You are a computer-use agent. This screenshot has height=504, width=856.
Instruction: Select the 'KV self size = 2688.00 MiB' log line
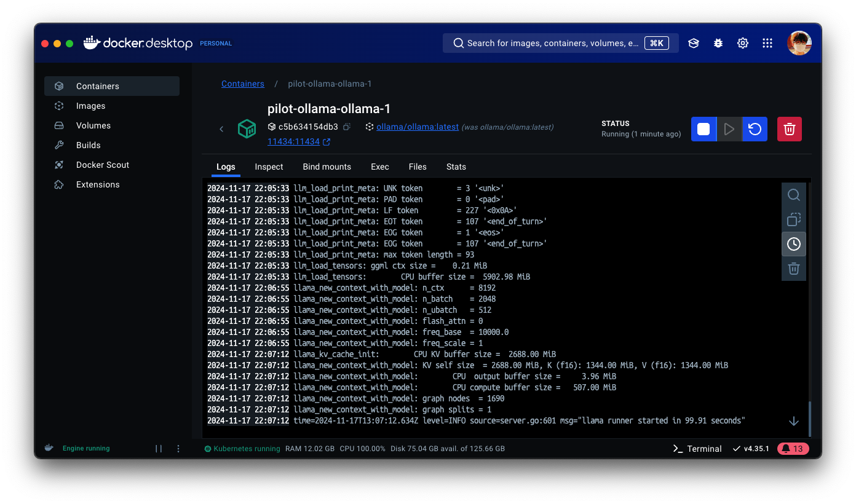pos(468,365)
